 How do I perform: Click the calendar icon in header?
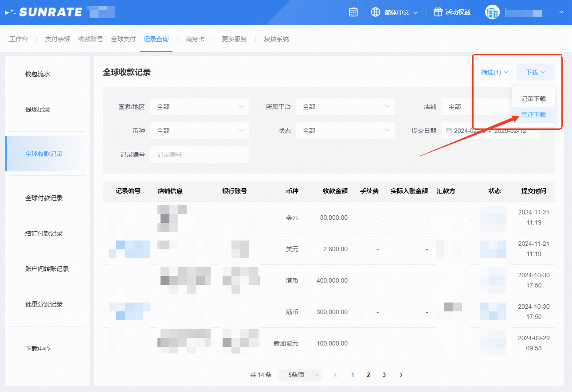[353, 12]
